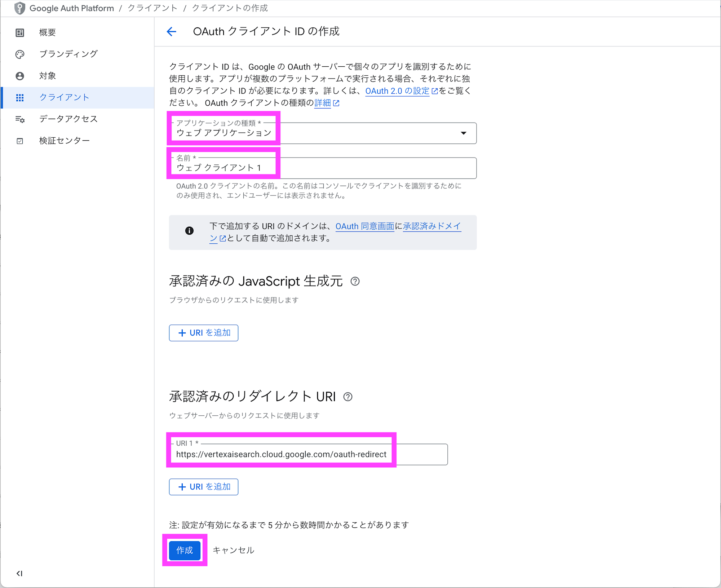721x588 pixels.
Task: Expand the アプリケーションの種類 dropdown arrow
Action: click(464, 133)
